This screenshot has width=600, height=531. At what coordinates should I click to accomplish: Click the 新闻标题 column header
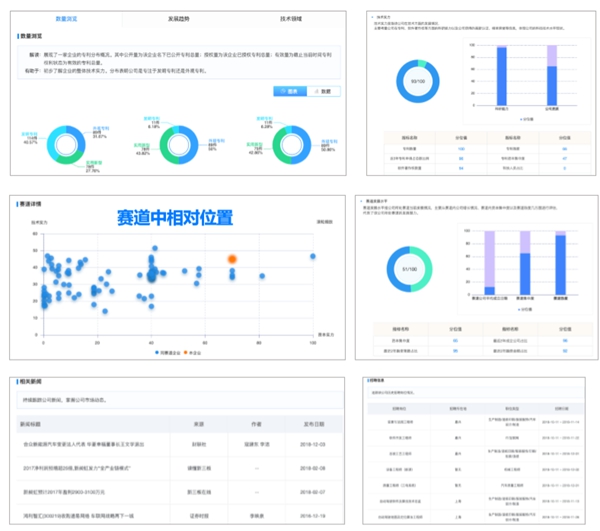(32, 423)
